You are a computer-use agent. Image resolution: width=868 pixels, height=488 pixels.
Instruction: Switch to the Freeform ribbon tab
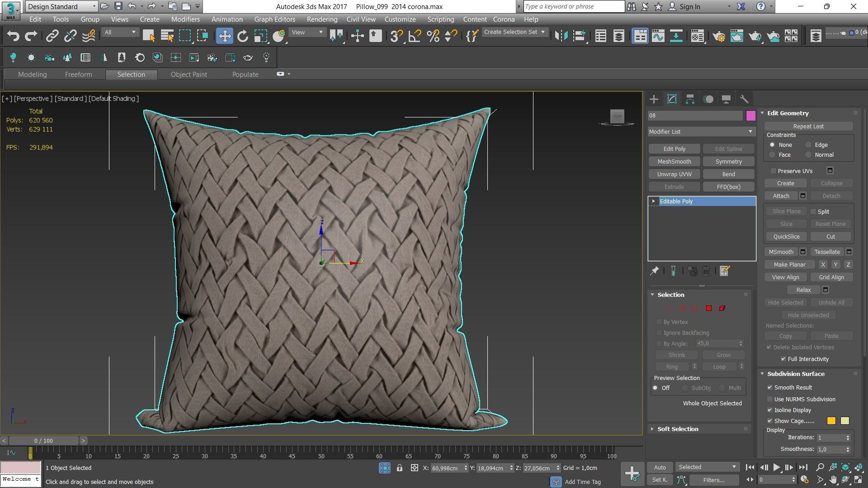[78, 74]
